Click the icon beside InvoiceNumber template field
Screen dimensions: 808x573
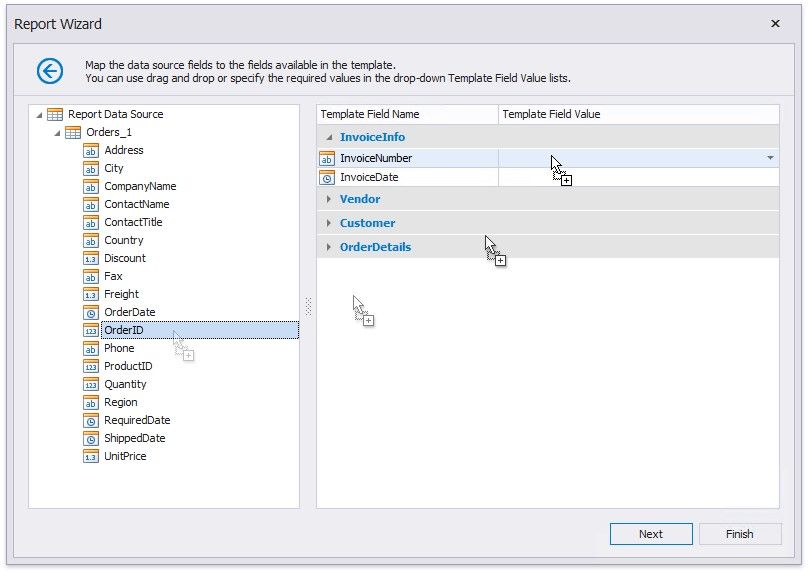pos(327,158)
